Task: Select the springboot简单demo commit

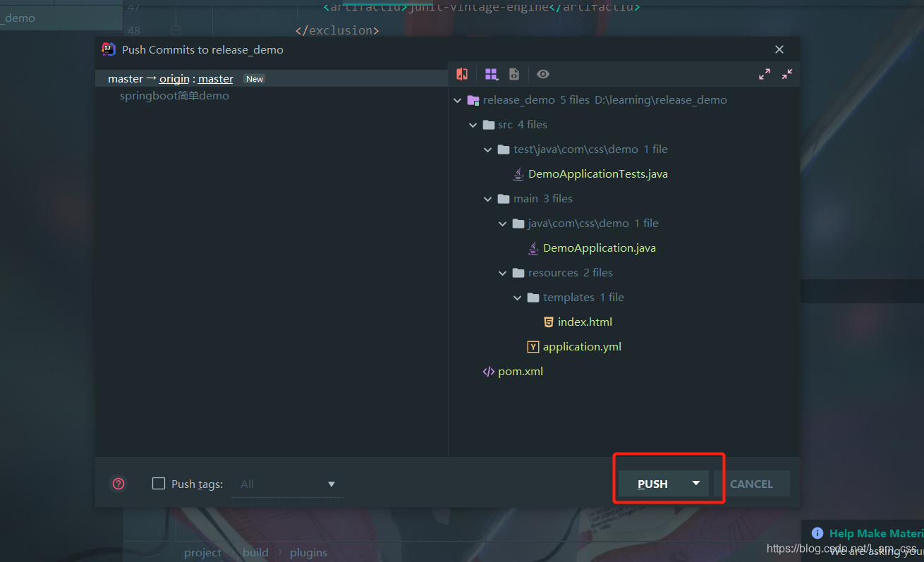Action: 174,96
